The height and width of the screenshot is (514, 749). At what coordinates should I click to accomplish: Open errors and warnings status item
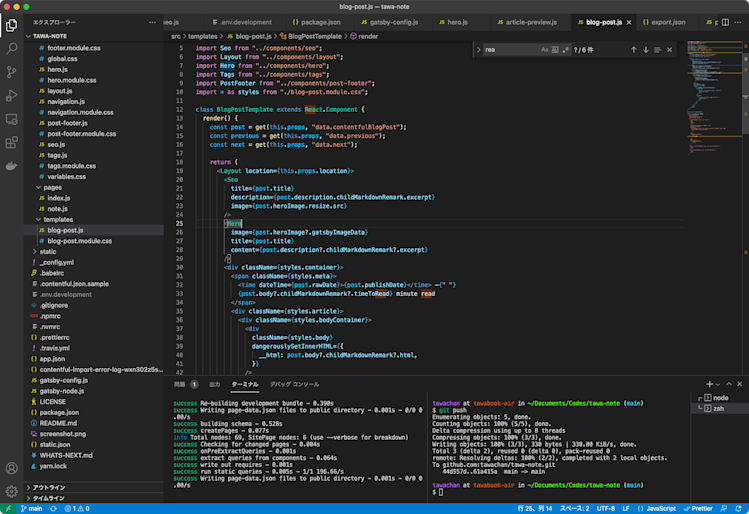(x=77, y=509)
